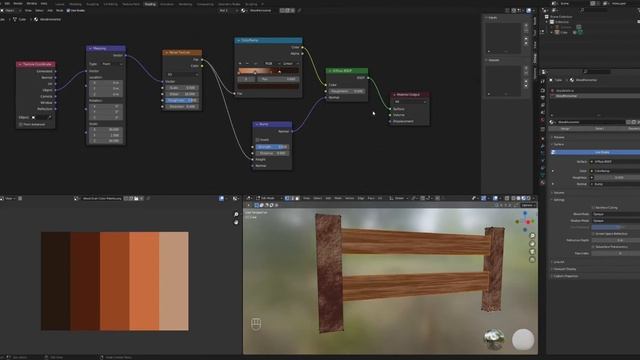Viewport: 640px width, 360px height.
Task: Open Add menu in node editor header
Action: (x=50, y=11)
